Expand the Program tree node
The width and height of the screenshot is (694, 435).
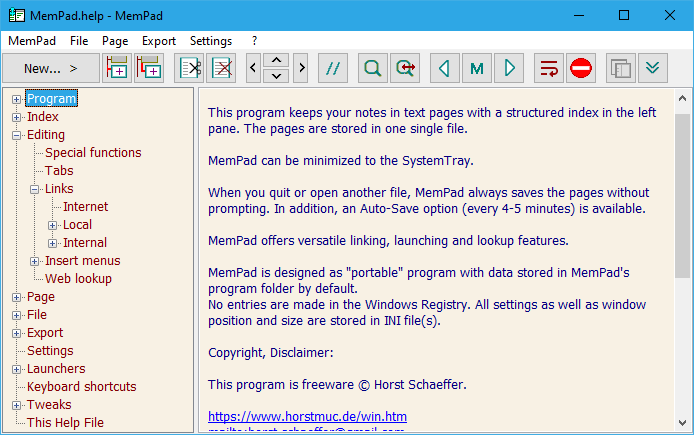pos(16,99)
